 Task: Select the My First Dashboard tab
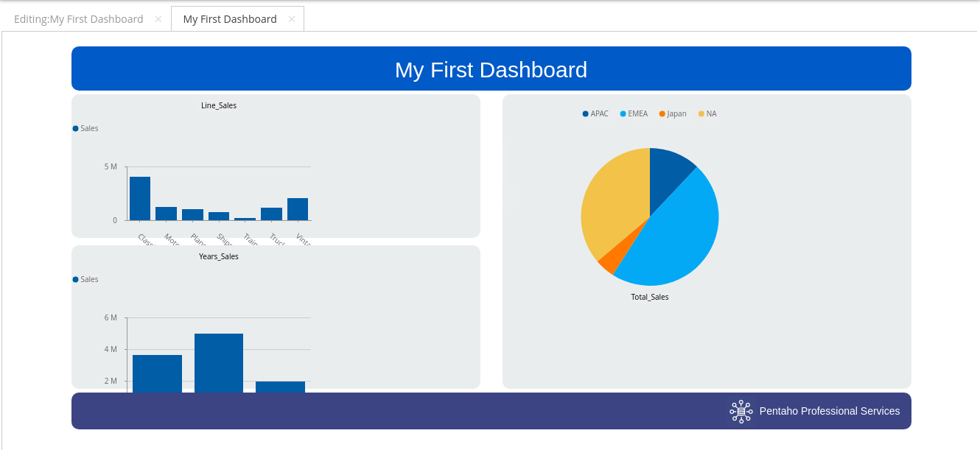(229, 19)
